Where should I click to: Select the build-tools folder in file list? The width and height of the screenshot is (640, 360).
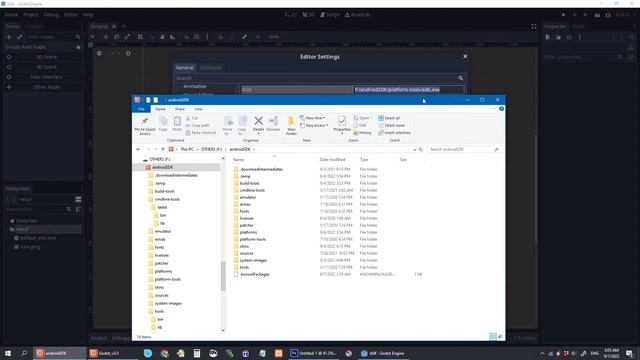[249, 183]
